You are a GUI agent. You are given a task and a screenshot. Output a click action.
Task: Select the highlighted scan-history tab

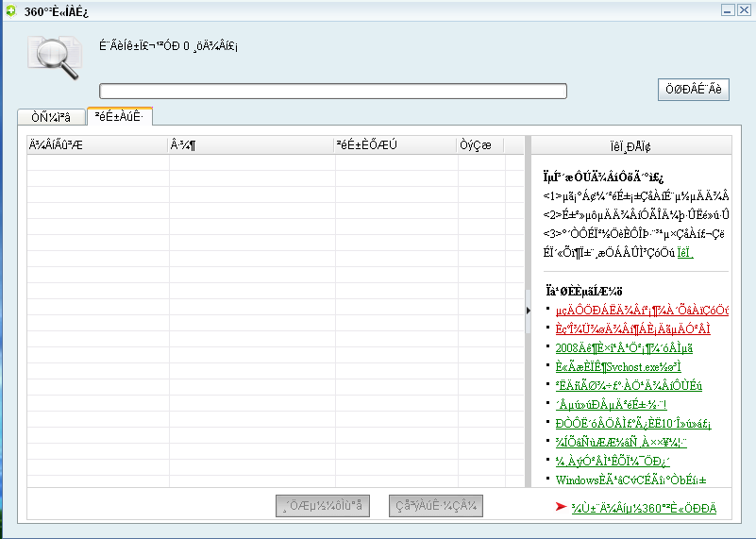[120, 116]
